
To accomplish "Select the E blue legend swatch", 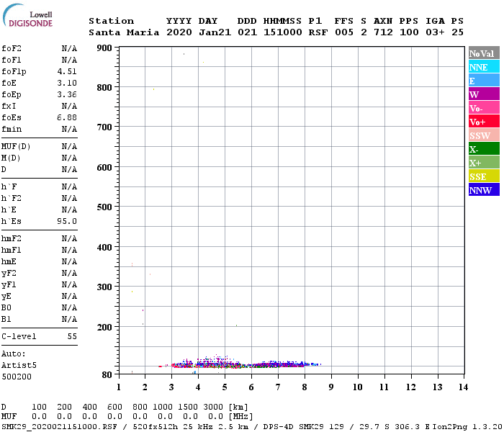I will tap(484, 81).
